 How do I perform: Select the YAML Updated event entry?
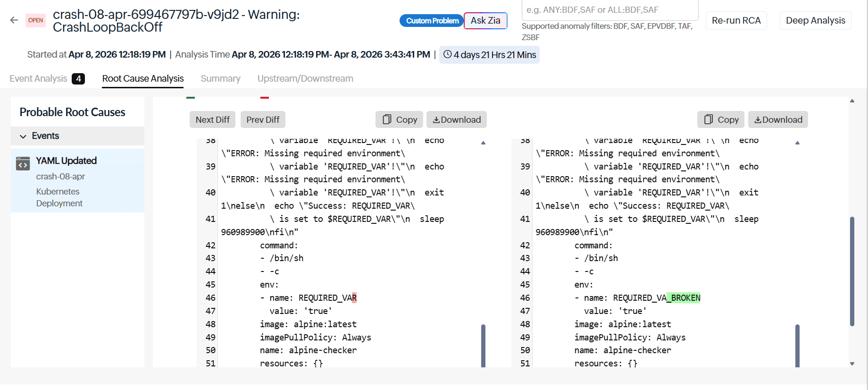(77, 181)
